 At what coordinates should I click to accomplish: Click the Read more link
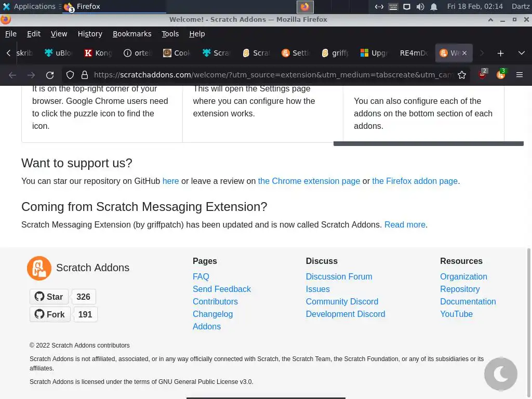point(405,225)
